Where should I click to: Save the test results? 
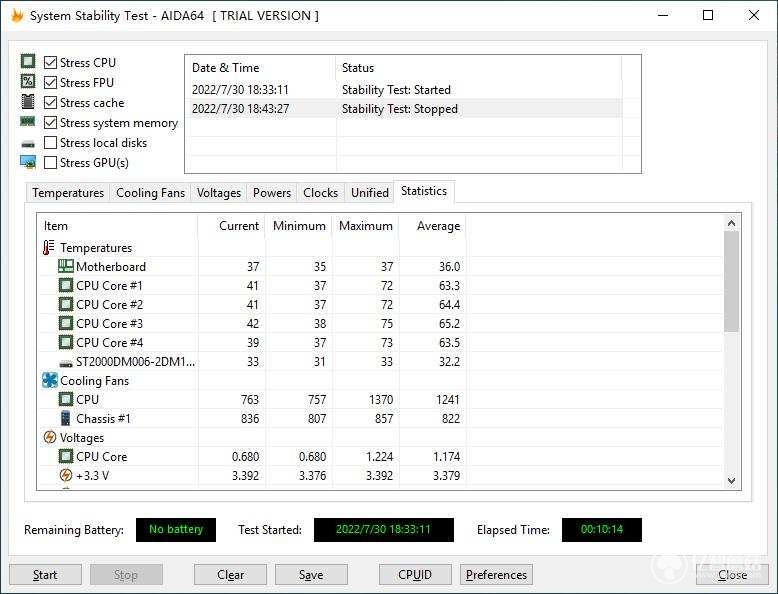[311, 575]
